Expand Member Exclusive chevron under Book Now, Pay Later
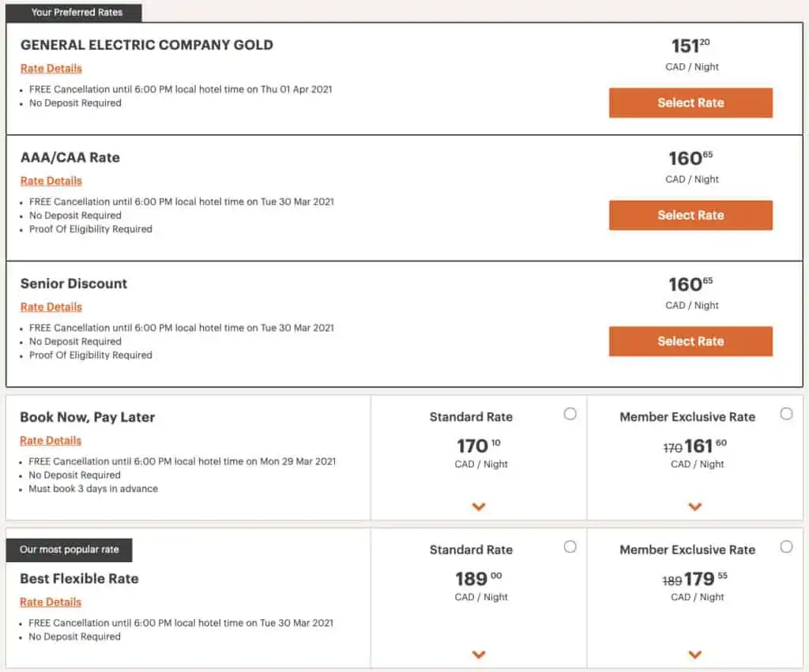Viewport: 809px width, 672px height. pyautogui.click(x=695, y=507)
